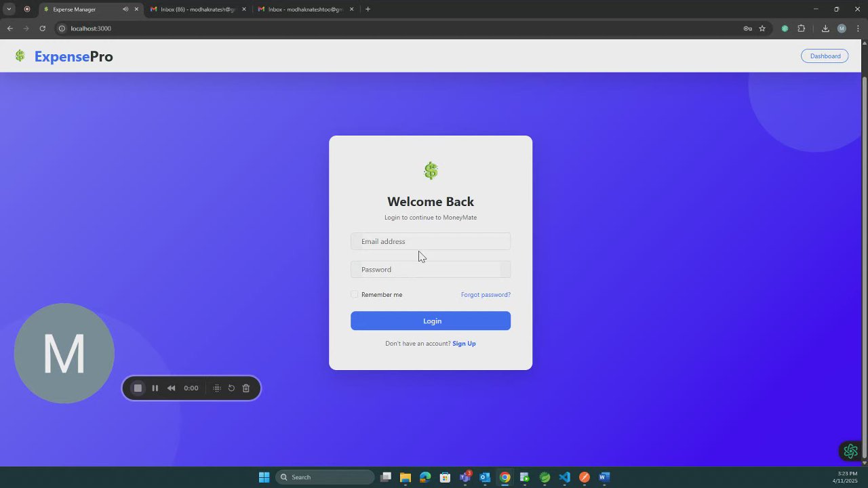
Task: Open a new browser tab
Action: point(368,9)
